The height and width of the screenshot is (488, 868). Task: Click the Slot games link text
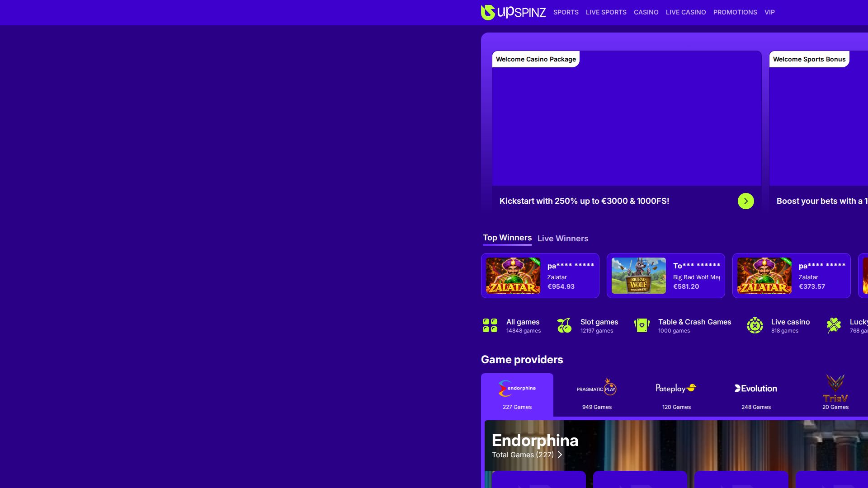[x=599, y=322]
